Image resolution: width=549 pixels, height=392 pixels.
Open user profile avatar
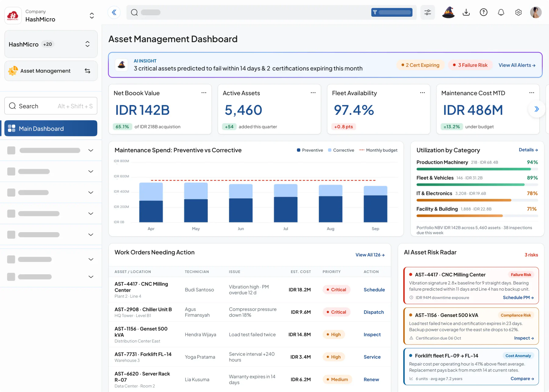click(536, 12)
